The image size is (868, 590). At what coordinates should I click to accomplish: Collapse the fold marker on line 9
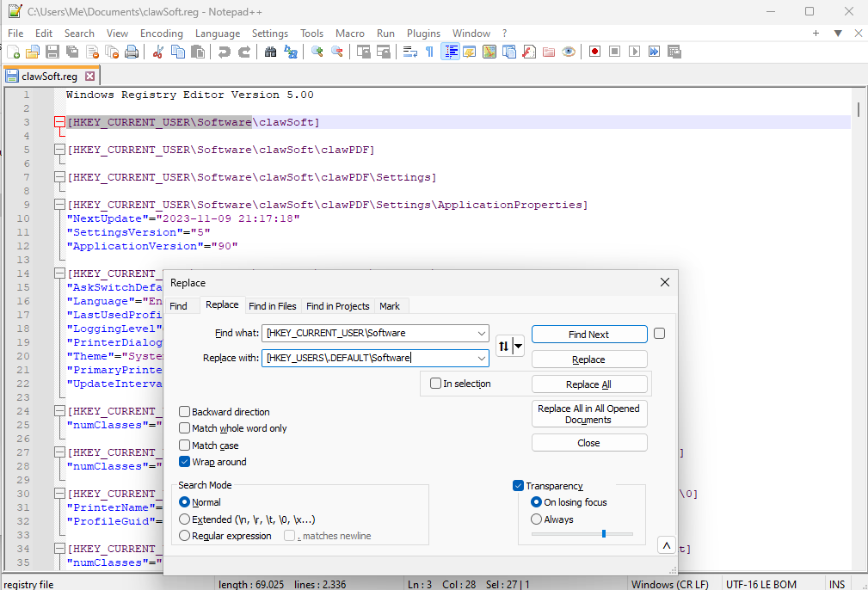(60, 205)
